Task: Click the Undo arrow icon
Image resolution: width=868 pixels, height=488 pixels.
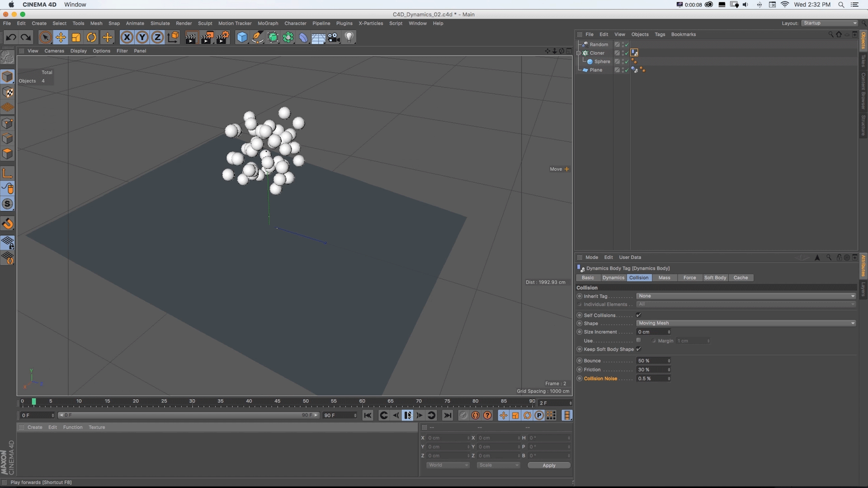Action: point(11,38)
